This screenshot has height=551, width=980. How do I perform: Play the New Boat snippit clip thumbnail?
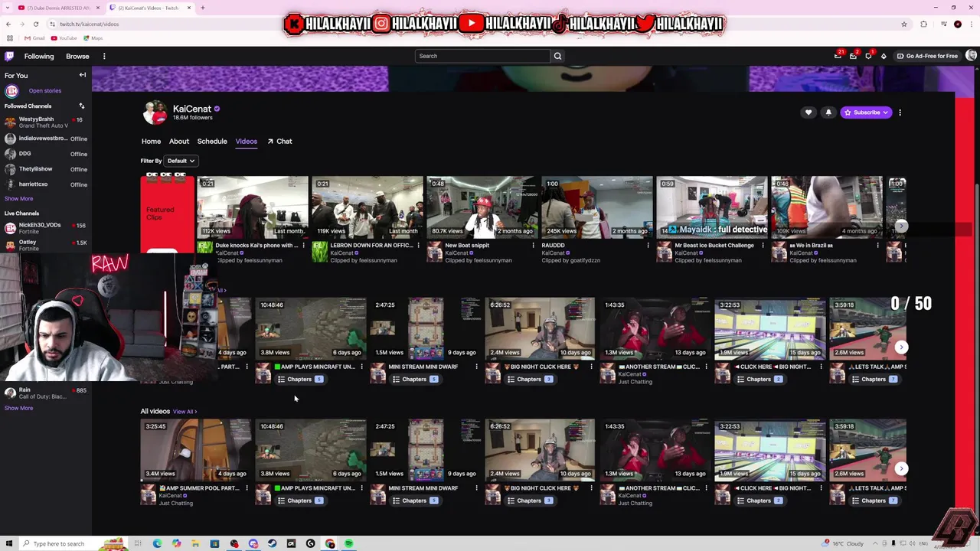(482, 207)
